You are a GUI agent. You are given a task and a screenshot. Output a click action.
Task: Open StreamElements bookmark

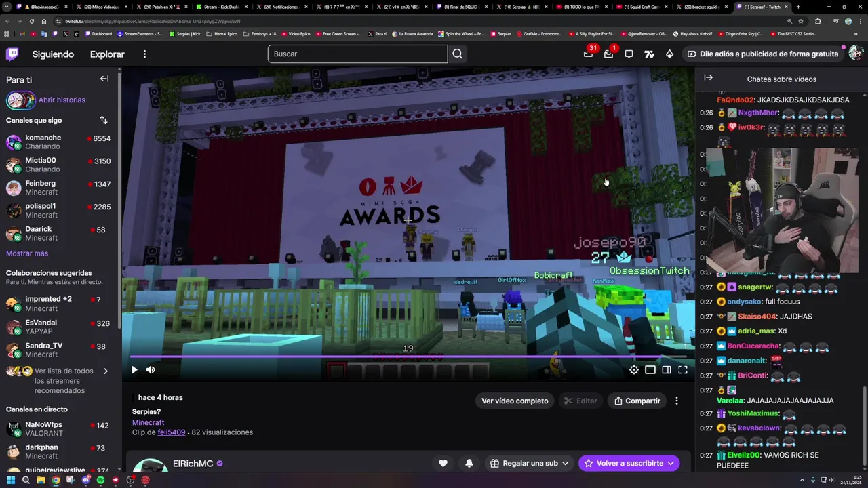140,33
